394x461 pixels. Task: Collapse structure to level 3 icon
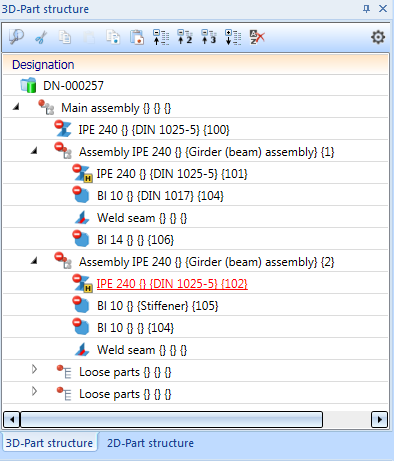[x=209, y=37]
